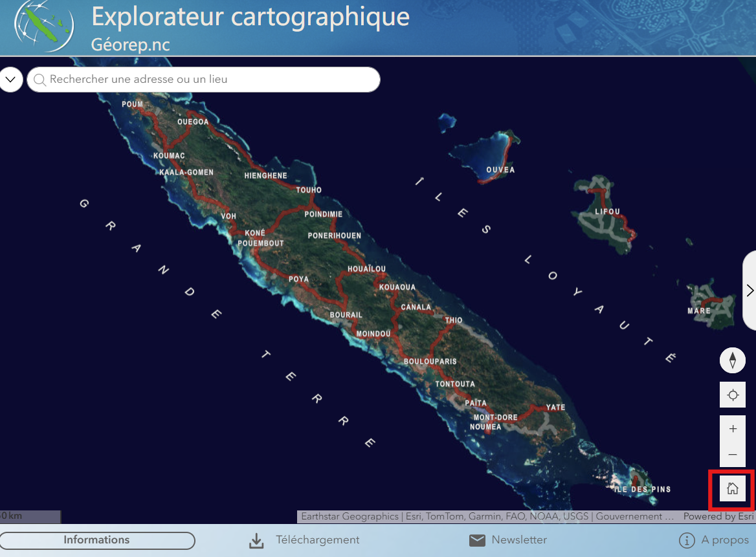The image size is (756, 557).
Task: Open the Newsletter link
Action: (x=519, y=540)
